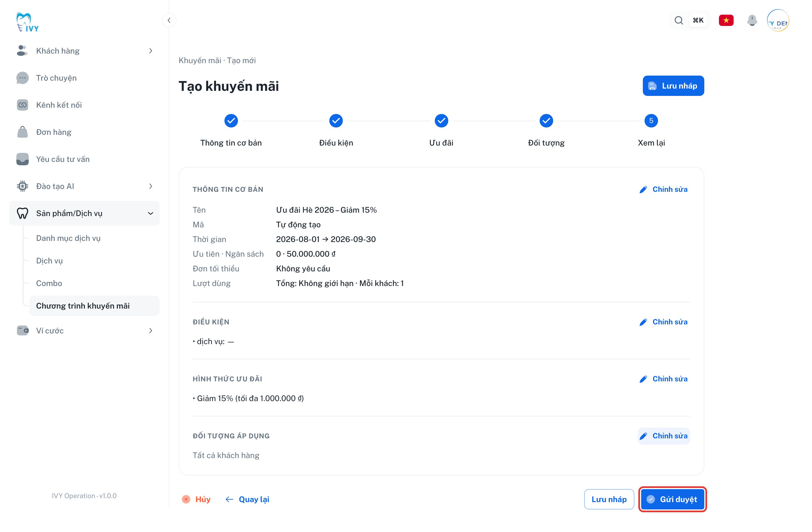Click promotion name 'Ưu đãi Hè 2026 – Giảm 15%'
Screen dimensions: 812x532
[326, 210]
